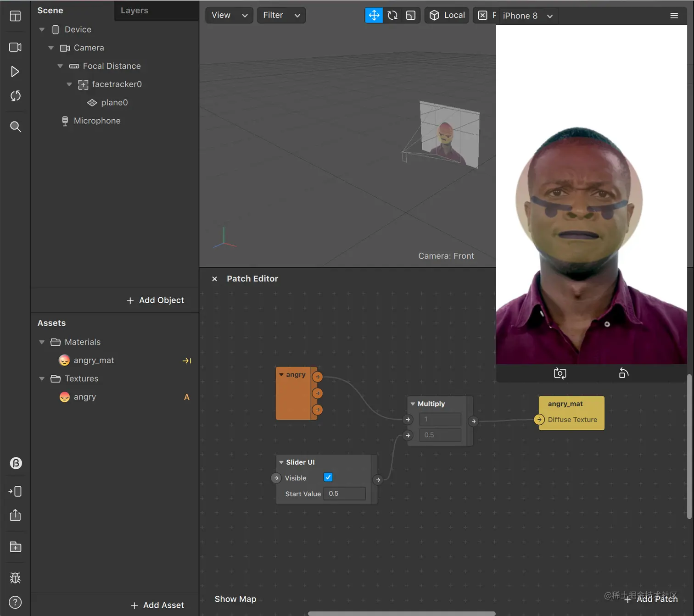
Task: Click Show Map in Patch Editor
Action: pyautogui.click(x=235, y=599)
